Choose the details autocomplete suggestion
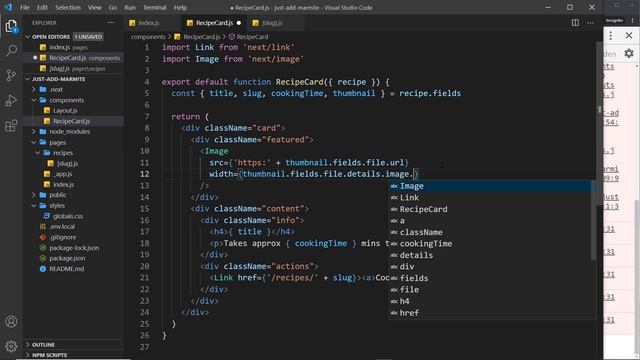The image size is (640, 360). tap(490, 255)
